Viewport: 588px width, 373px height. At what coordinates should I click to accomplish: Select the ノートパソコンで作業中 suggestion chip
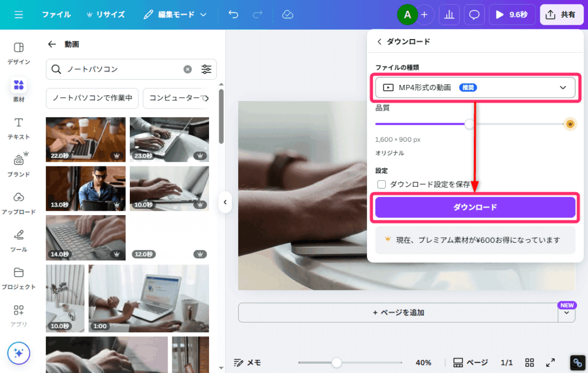92,98
